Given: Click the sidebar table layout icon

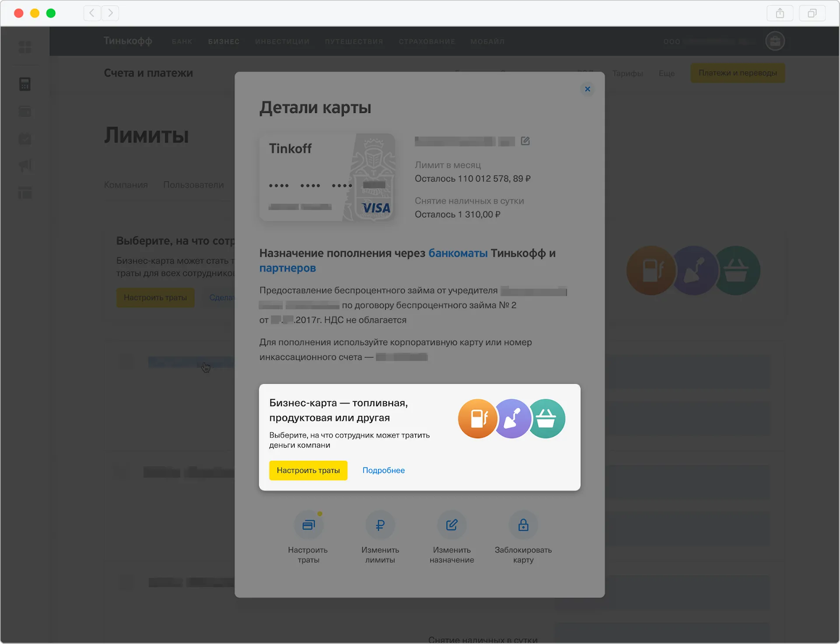Looking at the screenshot, I should pyautogui.click(x=25, y=193).
